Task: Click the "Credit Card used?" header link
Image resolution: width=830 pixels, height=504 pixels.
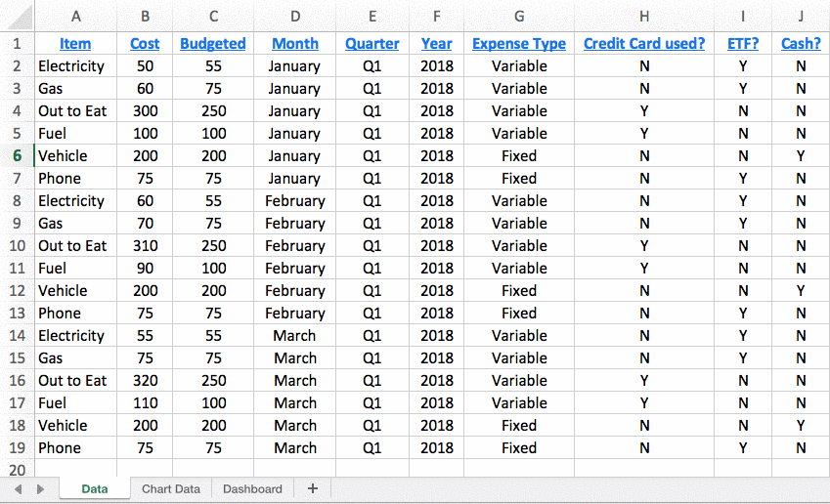Action: pyautogui.click(x=644, y=43)
